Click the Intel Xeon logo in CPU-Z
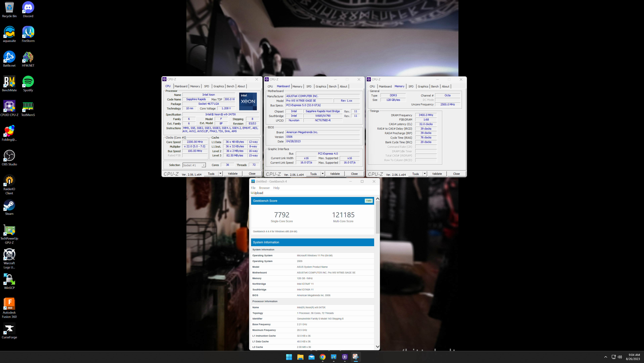 tap(248, 102)
